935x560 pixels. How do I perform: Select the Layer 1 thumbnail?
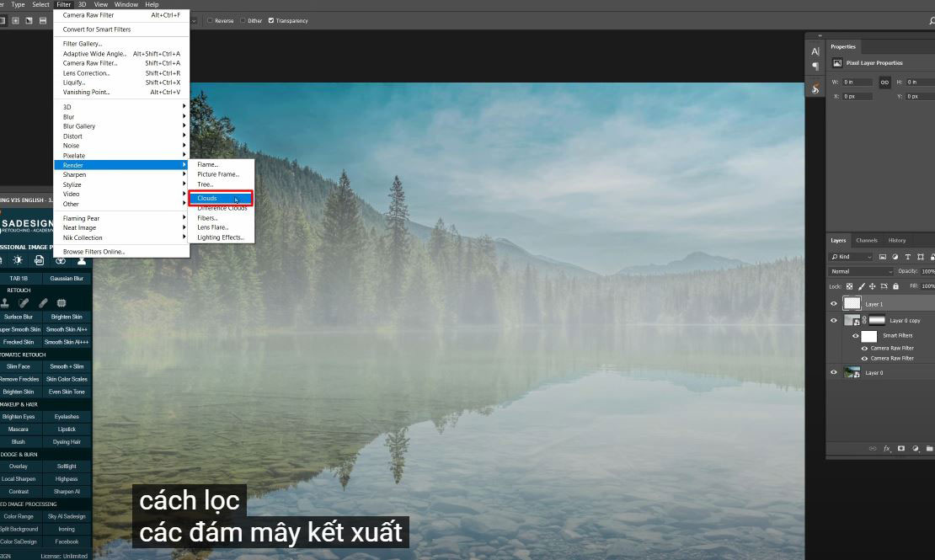(852, 303)
